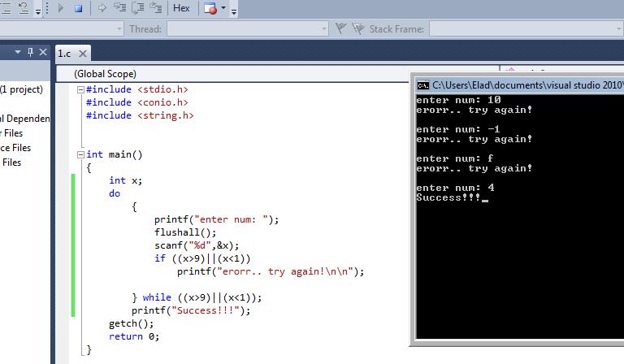Close the 1.c tab

[x=83, y=54]
